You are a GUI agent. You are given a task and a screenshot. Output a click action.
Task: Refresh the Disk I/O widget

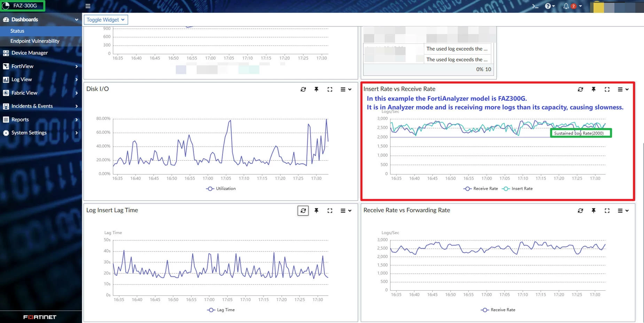303,89
